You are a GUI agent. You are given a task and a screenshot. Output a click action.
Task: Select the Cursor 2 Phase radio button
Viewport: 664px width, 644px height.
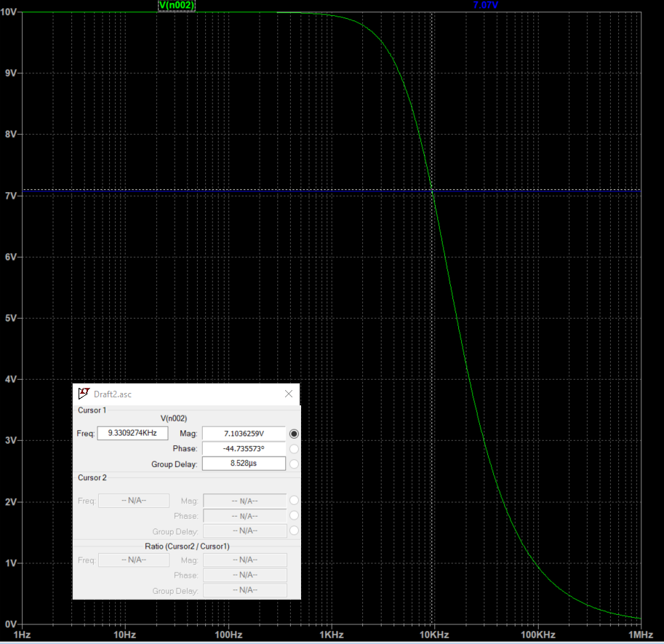point(294,515)
